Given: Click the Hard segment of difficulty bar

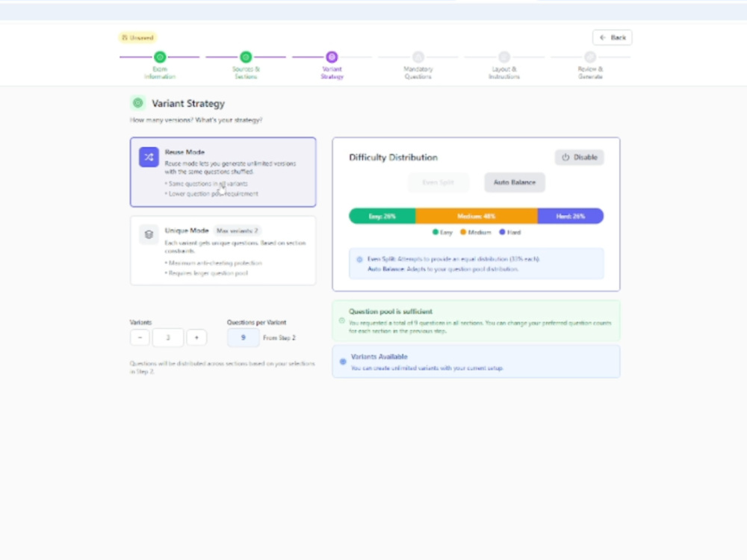Looking at the screenshot, I should coord(570,217).
